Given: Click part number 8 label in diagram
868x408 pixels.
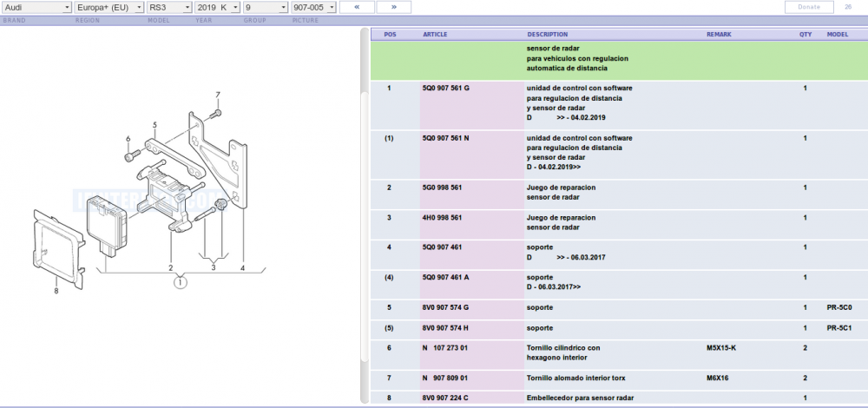Looking at the screenshot, I should pos(56,291).
